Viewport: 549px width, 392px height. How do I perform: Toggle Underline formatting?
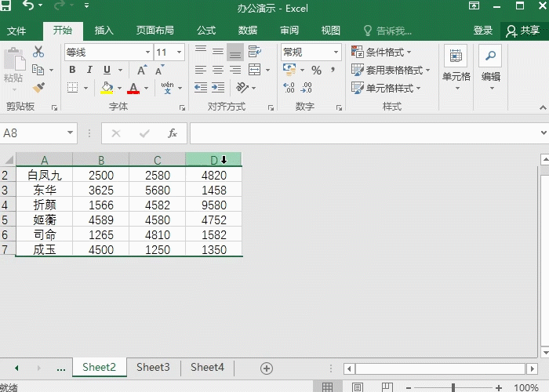point(107,70)
